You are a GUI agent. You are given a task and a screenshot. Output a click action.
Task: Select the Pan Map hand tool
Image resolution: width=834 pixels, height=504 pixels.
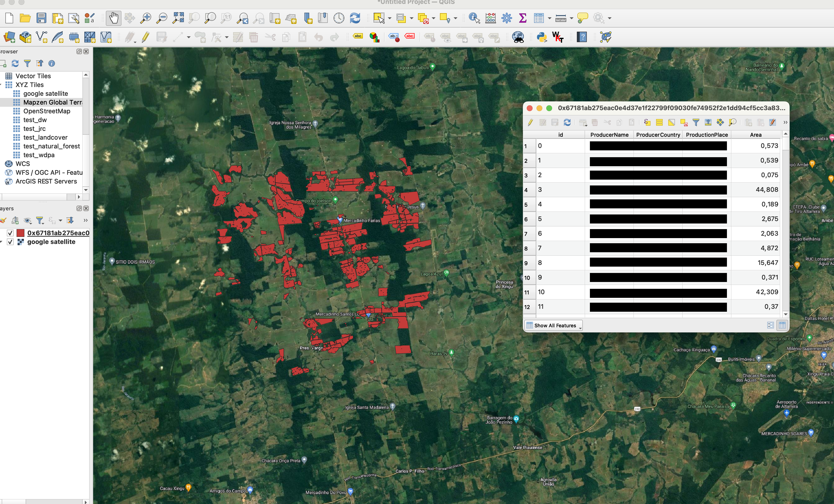[113, 18]
